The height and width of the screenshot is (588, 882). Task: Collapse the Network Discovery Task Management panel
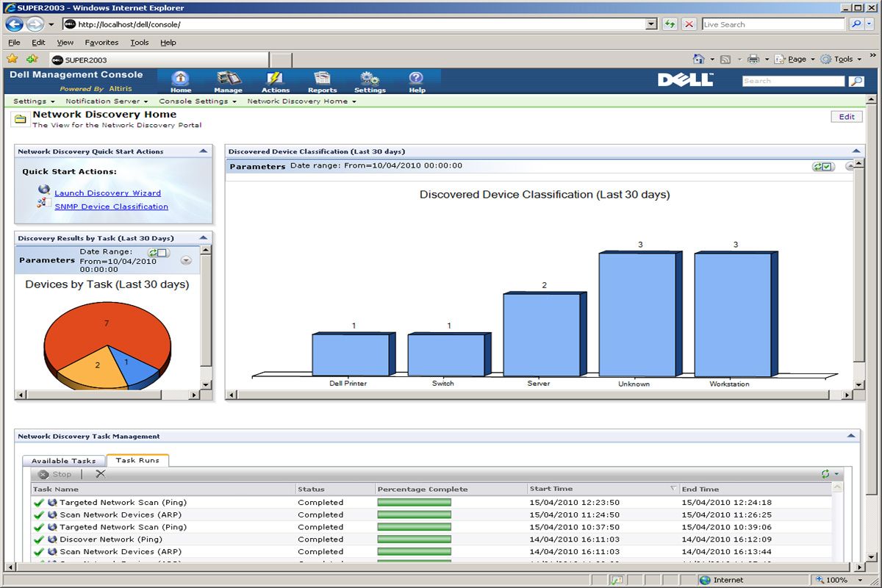[x=851, y=436]
